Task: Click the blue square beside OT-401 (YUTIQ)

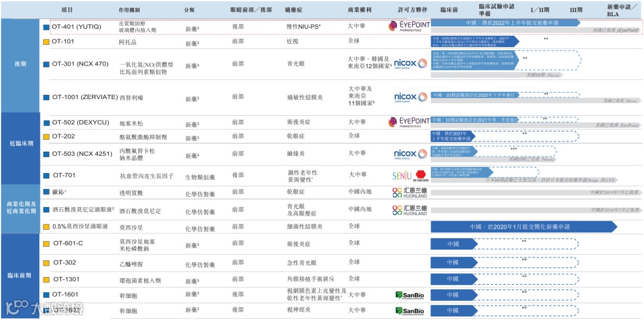Action: coord(47,27)
